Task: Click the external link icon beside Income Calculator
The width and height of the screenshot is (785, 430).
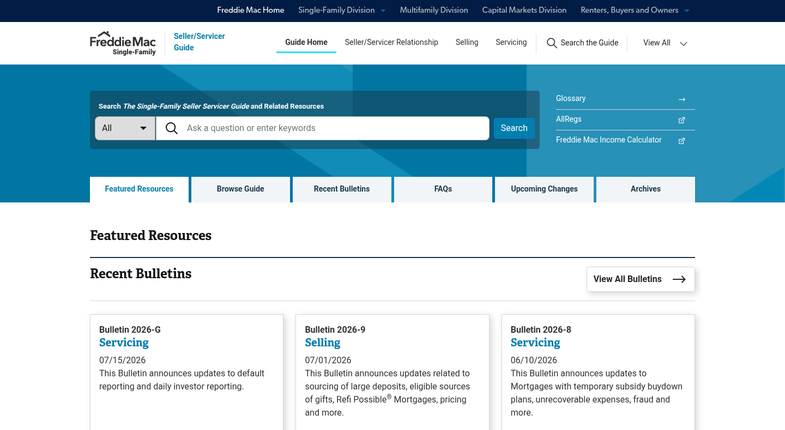Action: click(681, 141)
